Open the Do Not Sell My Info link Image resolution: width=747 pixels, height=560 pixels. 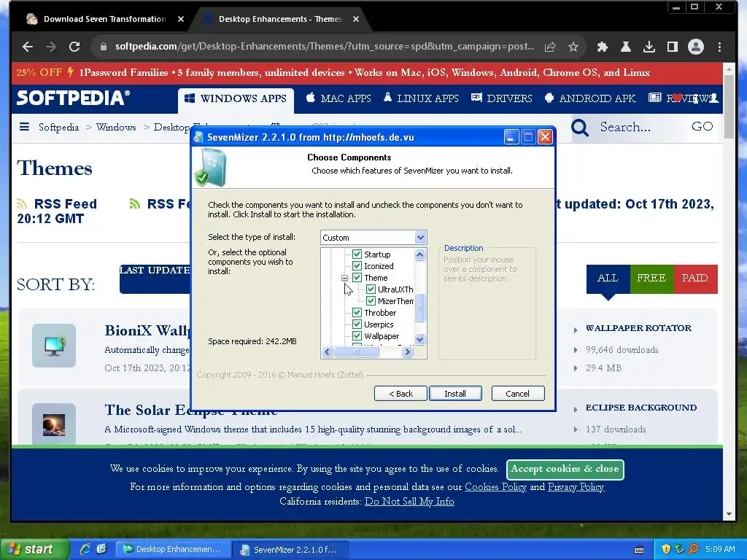pos(409,502)
